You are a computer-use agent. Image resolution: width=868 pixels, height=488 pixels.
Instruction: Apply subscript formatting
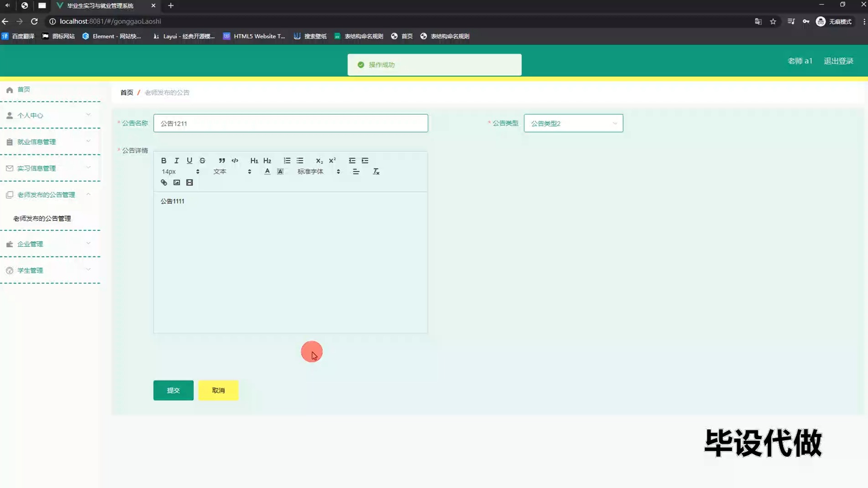pos(319,160)
